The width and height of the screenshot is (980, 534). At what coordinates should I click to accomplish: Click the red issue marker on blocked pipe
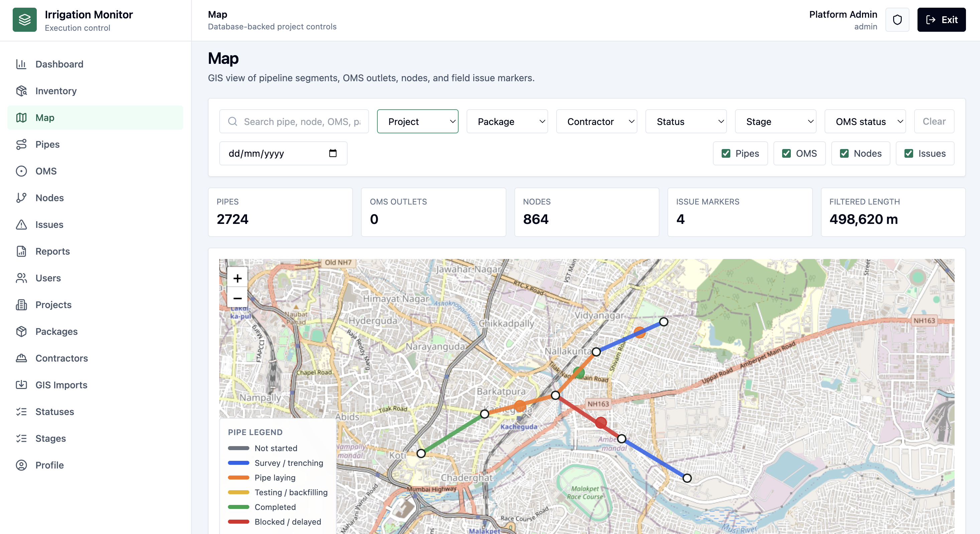601,422
